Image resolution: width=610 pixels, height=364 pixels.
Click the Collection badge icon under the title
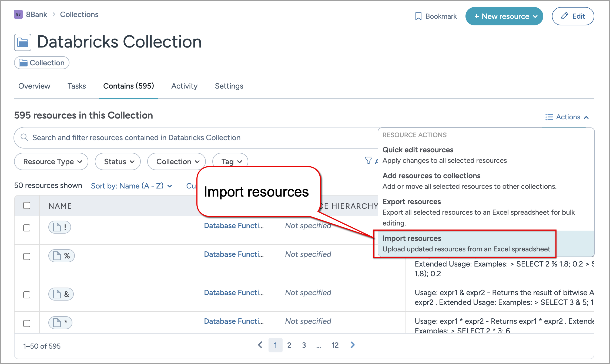[x=24, y=63]
